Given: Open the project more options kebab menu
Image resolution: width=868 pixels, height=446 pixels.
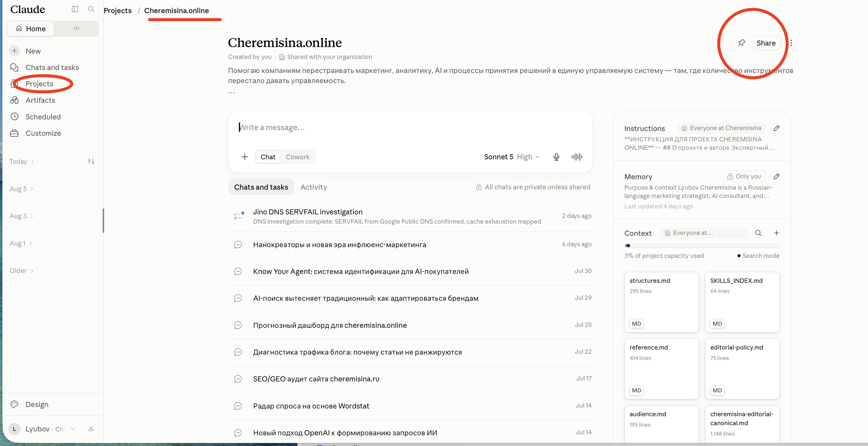Looking at the screenshot, I should point(791,43).
